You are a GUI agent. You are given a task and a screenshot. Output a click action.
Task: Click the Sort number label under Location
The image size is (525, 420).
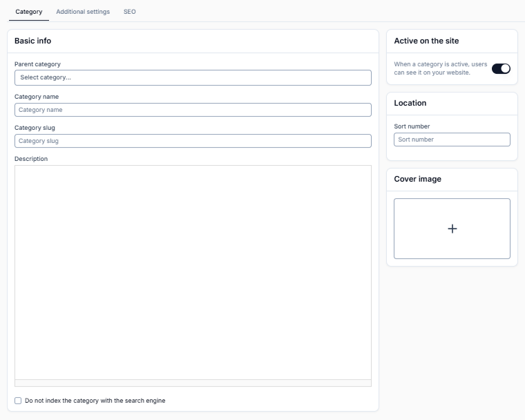(x=412, y=126)
